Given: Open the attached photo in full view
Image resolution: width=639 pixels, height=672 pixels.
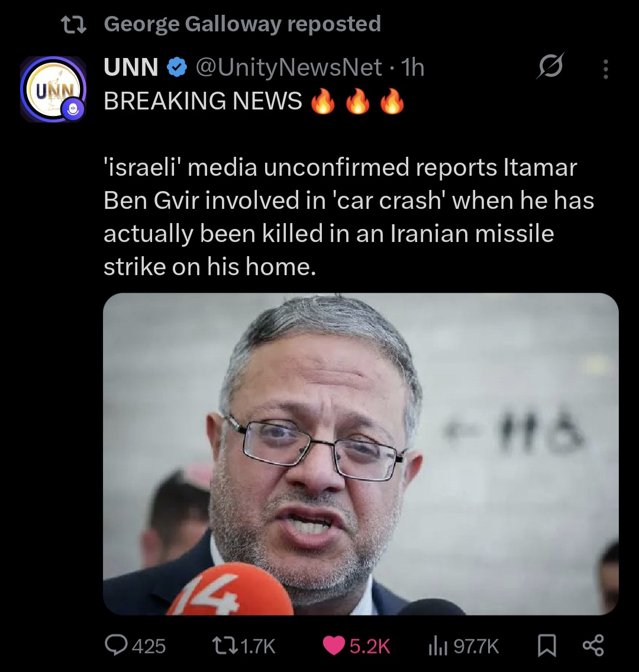Looking at the screenshot, I should click(x=360, y=454).
